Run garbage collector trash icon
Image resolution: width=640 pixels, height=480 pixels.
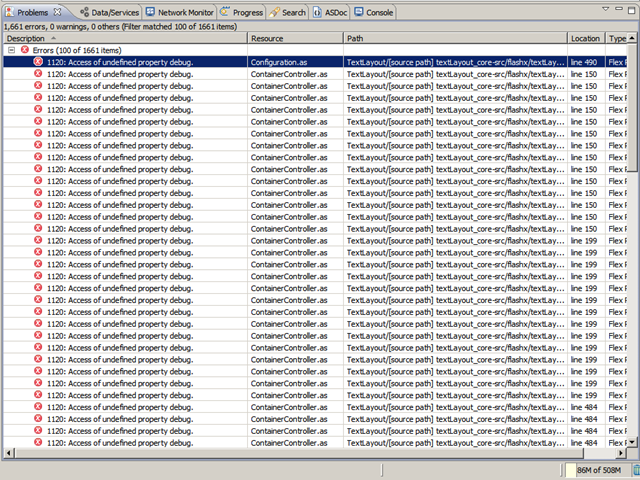click(636, 470)
